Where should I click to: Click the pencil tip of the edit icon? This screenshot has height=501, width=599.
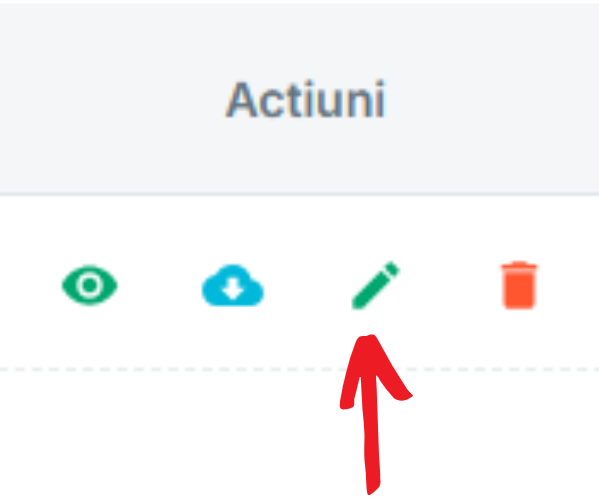[x=357, y=304]
